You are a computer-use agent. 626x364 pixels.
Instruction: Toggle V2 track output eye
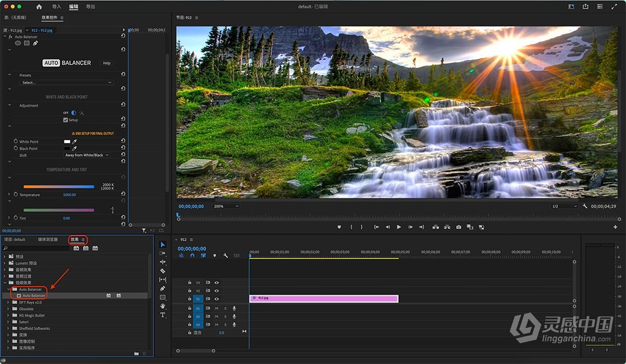point(217,290)
